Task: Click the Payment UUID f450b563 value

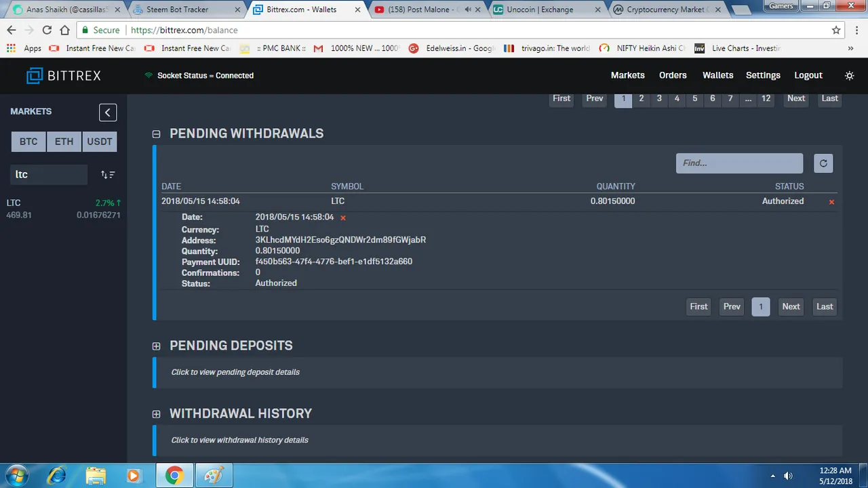Action: [x=334, y=262]
